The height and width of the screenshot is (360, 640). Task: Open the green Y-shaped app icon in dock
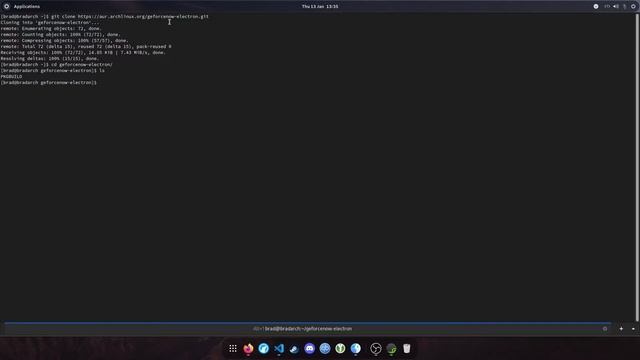pos(340,349)
